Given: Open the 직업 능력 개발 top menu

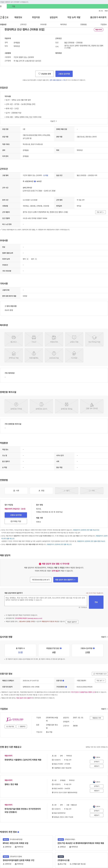Looking at the screenshot, I should tap(74, 17).
